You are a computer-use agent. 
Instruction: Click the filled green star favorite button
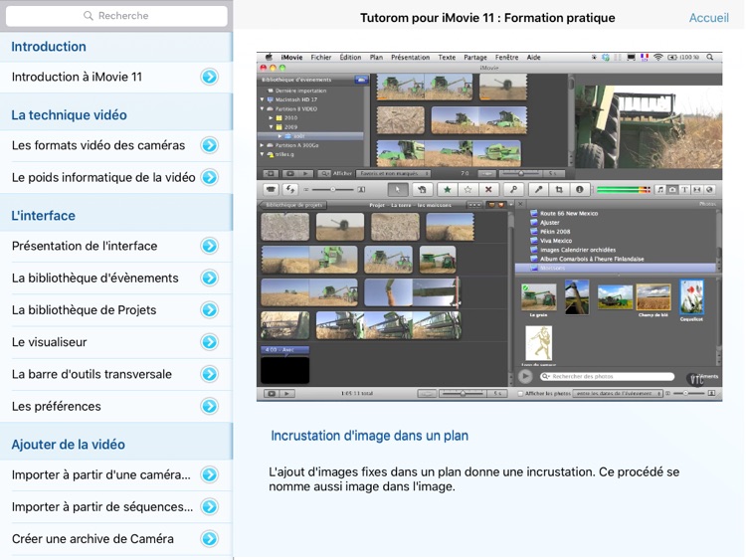[448, 190]
